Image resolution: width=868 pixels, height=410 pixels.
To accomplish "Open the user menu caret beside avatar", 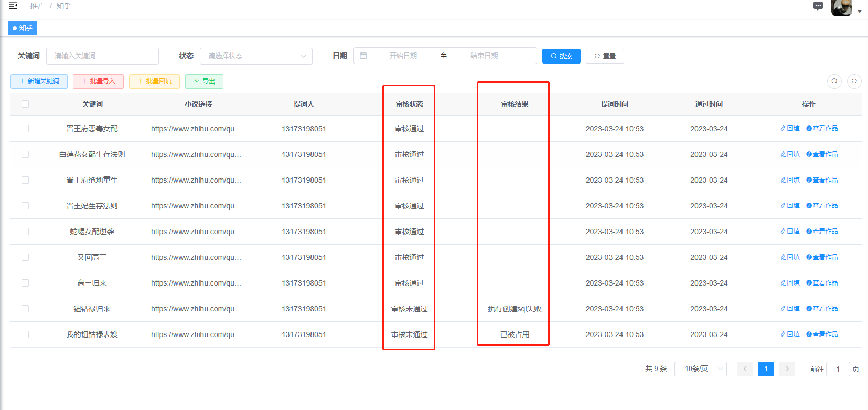I will click(860, 12).
